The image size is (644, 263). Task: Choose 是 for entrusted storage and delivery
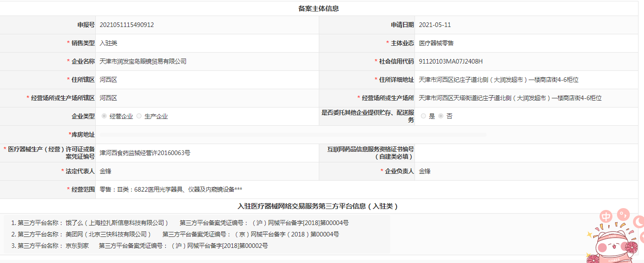(x=423, y=116)
